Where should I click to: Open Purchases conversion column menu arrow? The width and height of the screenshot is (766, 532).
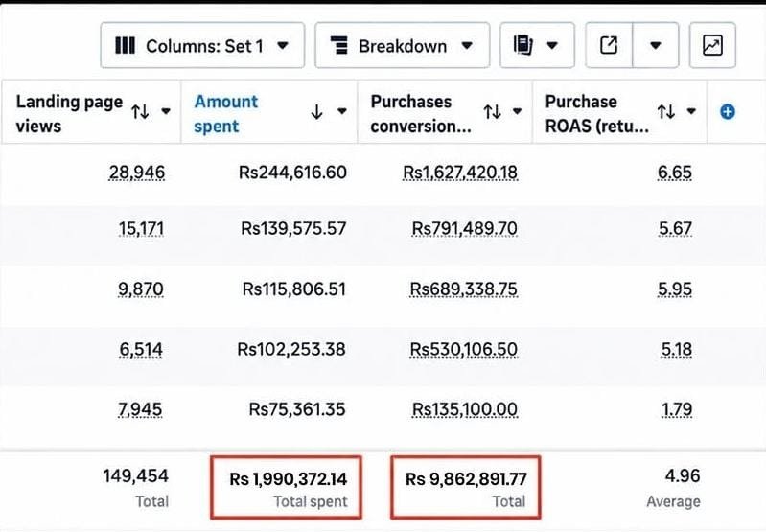(x=518, y=111)
